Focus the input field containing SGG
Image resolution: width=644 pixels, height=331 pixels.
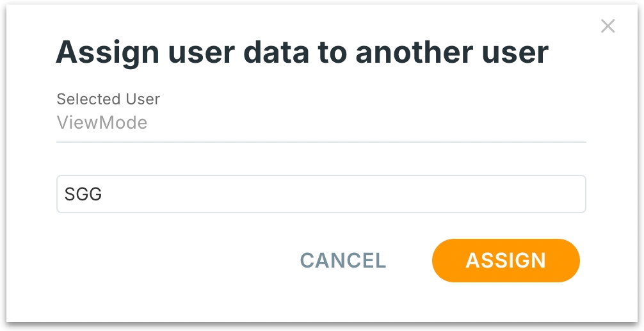coord(321,194)
